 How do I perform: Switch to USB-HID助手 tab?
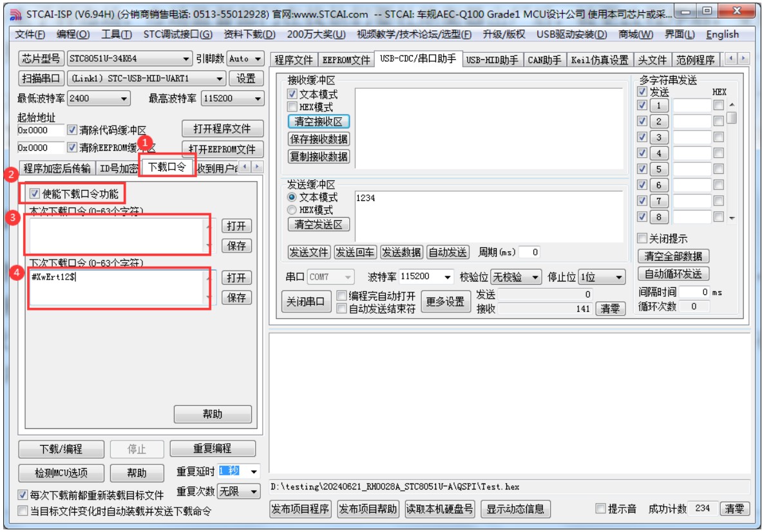pos(492,60)
